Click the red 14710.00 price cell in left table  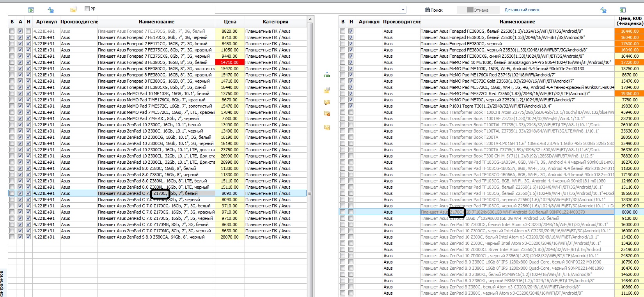point(230,62)
